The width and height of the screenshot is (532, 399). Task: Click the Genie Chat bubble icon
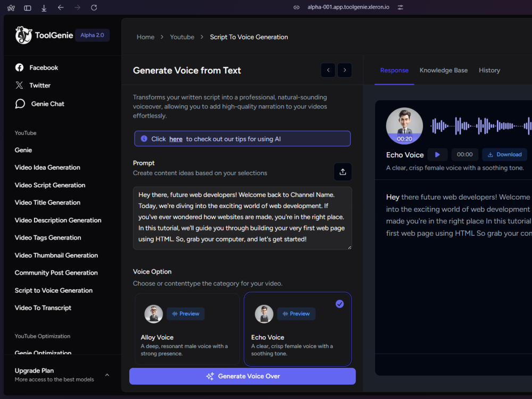coord(20,104)
